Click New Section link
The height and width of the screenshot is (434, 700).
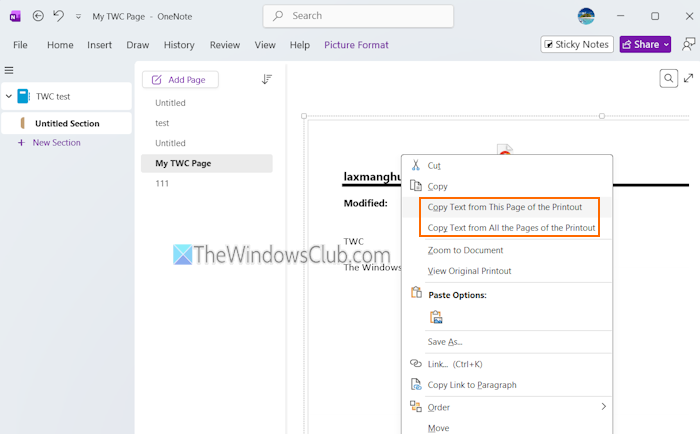tap(57, 142)
